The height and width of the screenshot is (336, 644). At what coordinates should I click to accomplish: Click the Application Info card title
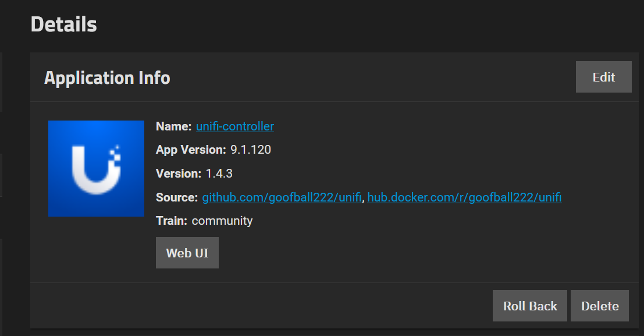pos(107,77)
